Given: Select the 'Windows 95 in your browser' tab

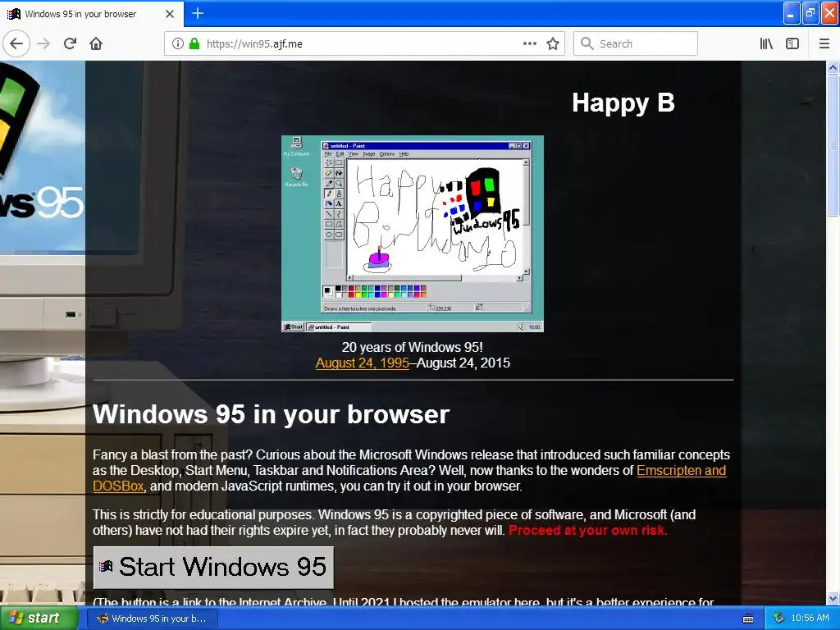Looking at the screenshot, I should click(92, 14).
